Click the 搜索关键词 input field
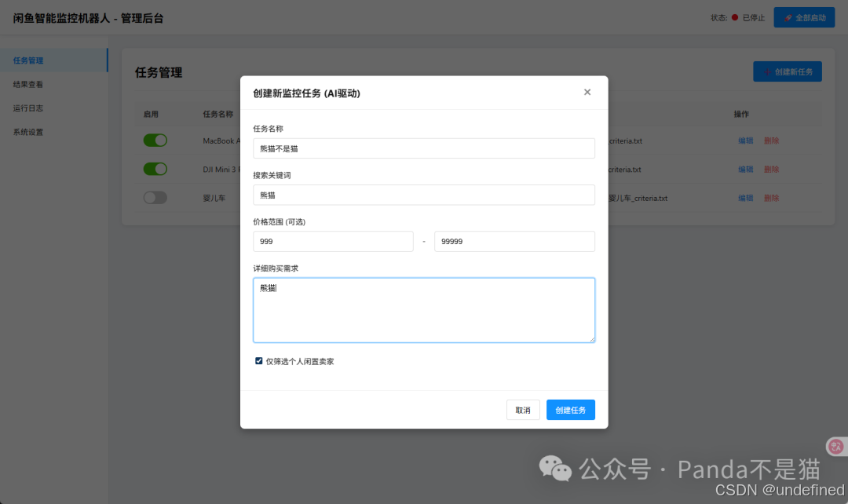The width and height of the screenshot is (848, 504). click(424, 195)
